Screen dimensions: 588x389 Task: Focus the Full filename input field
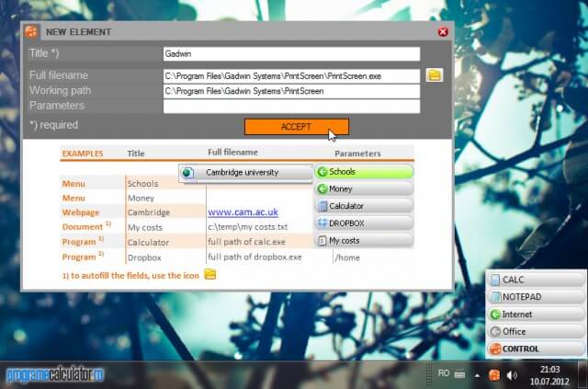click(x=291, y=76)
